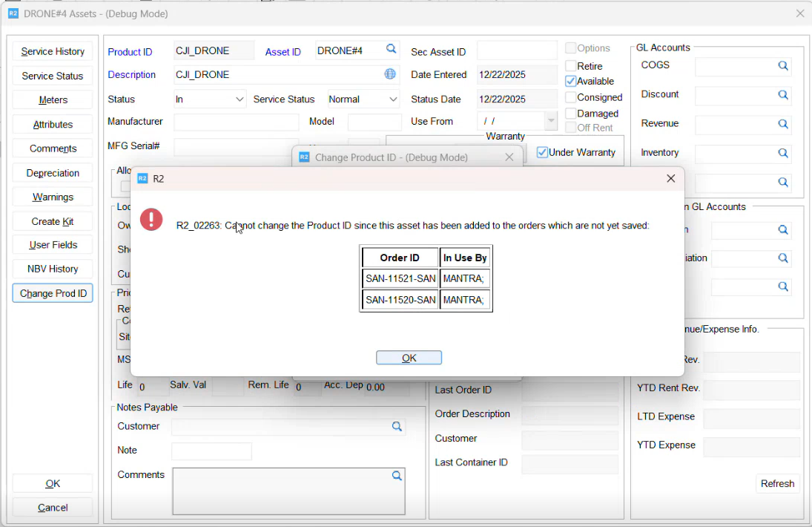Open the Depreciation sidebar item
This screenshot has height=527, width=812.
[x=53, y=173]
